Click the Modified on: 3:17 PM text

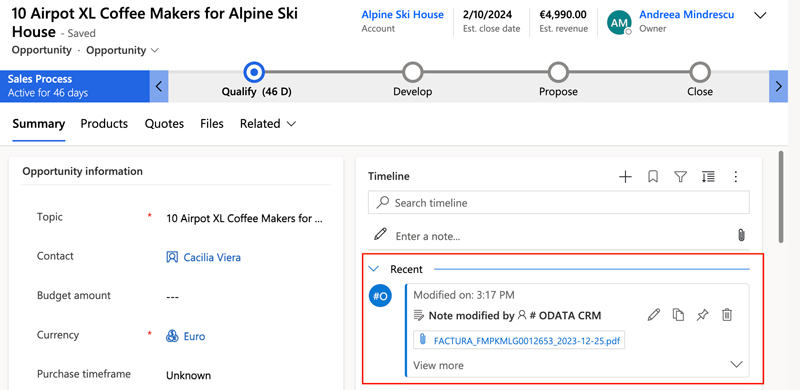tap(464, 295)
